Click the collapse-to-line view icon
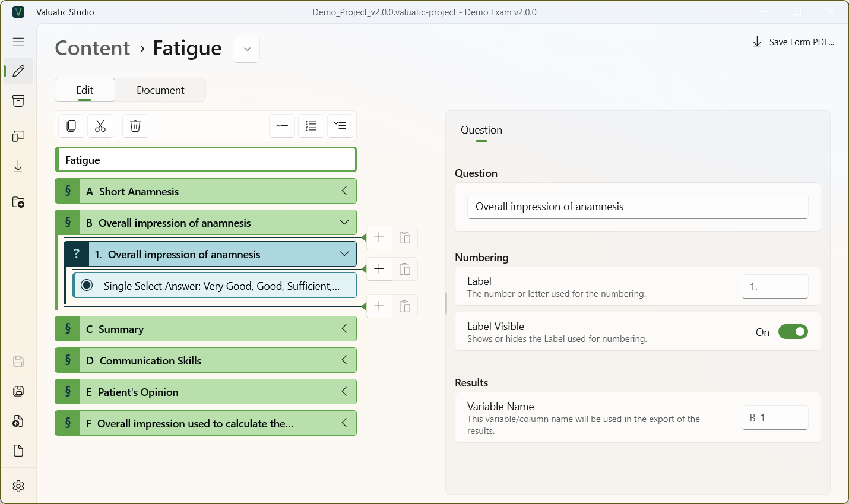849x504 pixels. (282, 126)
